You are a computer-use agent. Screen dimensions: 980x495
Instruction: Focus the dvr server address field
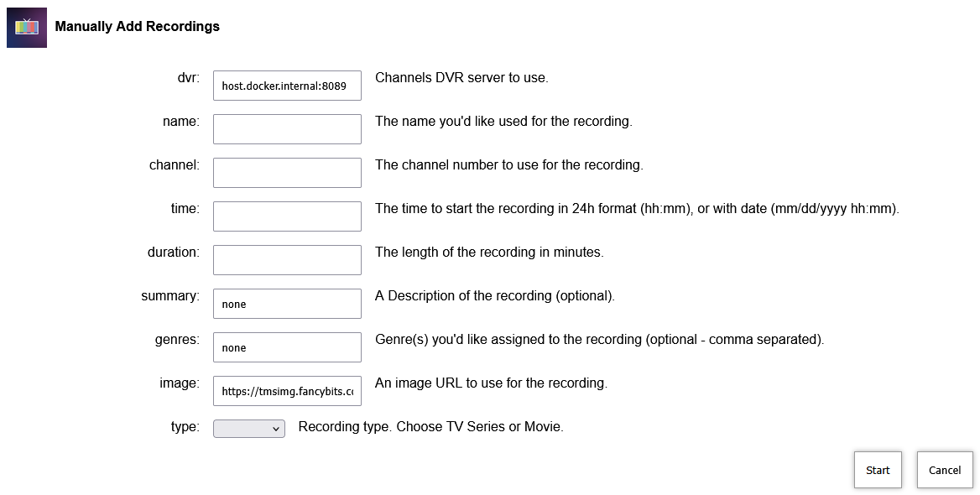pos(287,86)
